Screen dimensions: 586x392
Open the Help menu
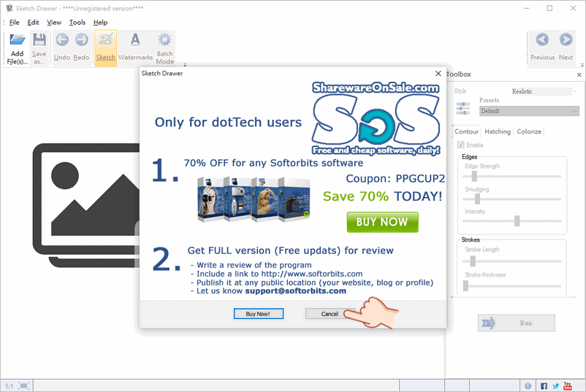pos(101,23)
